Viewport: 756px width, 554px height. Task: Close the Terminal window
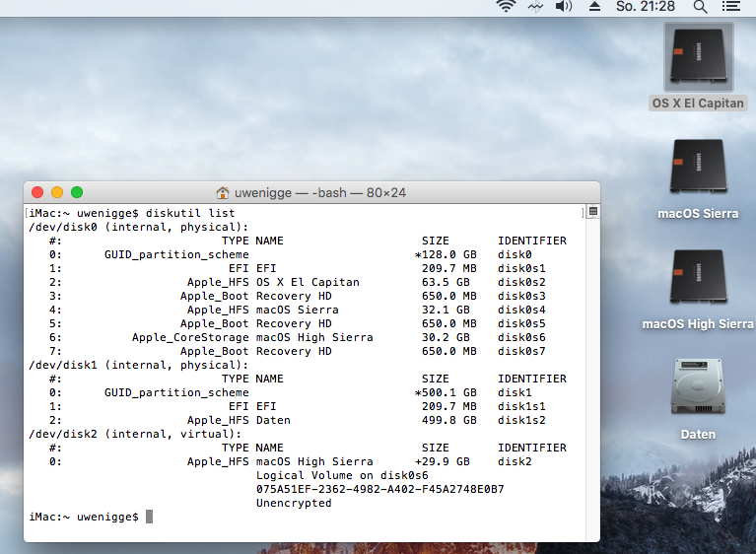[x=38, y=192]
